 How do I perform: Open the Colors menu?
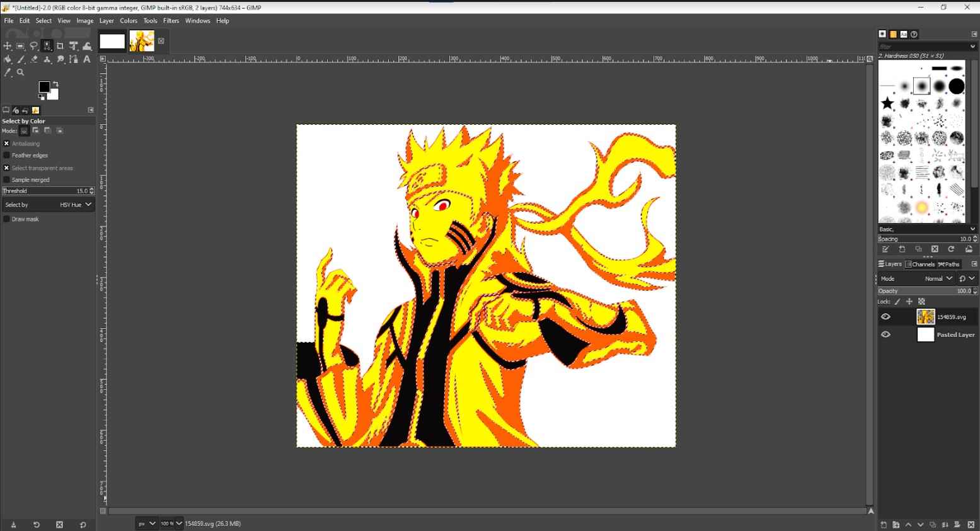129,21
